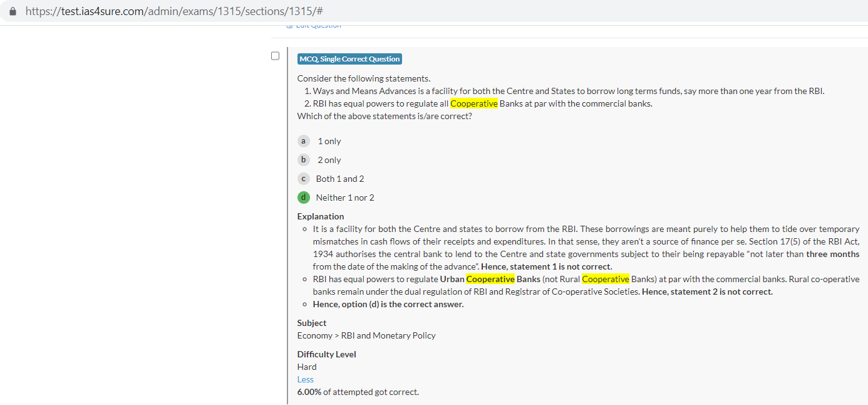Click 'Economy > RBI and Monetary Policy' subject
868x405 pixels.
(366, 335)
